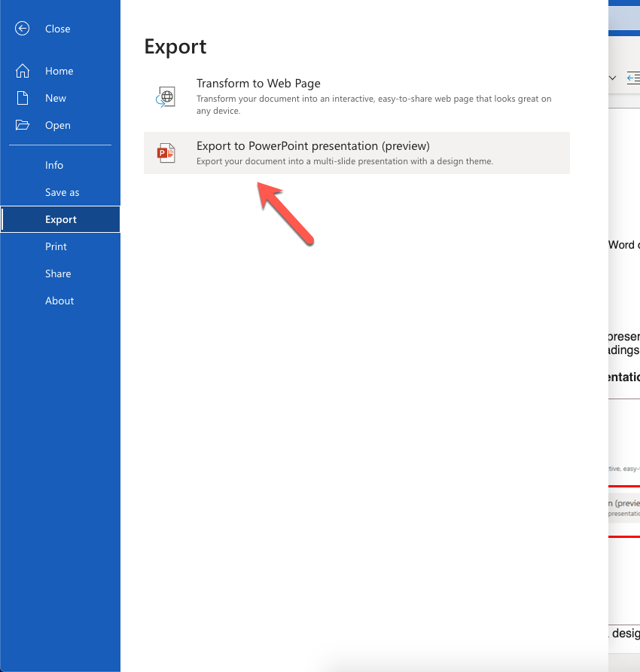Open the About page
The width and height of the screenshot is (640, 672).
[x=60, y=301]
